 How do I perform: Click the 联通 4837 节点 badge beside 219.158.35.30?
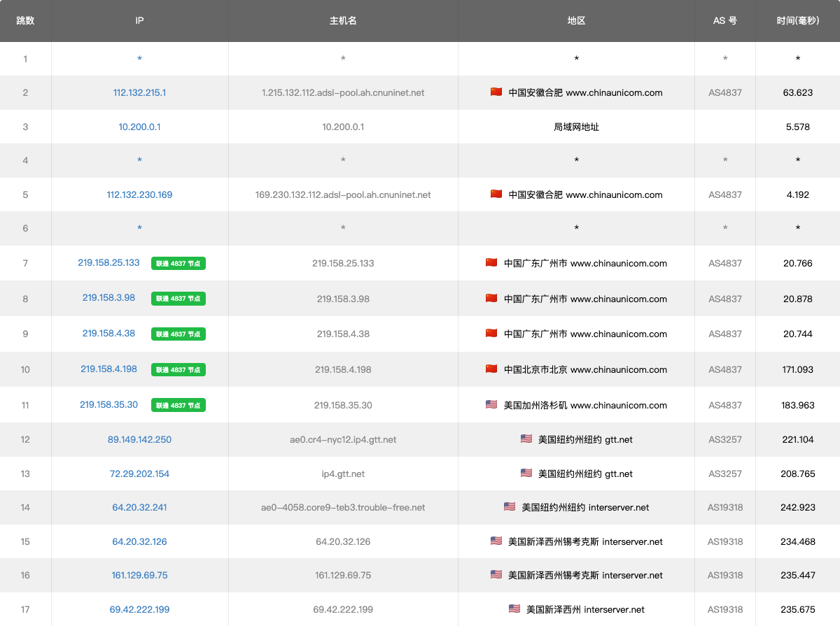click(x=178, y=405)
